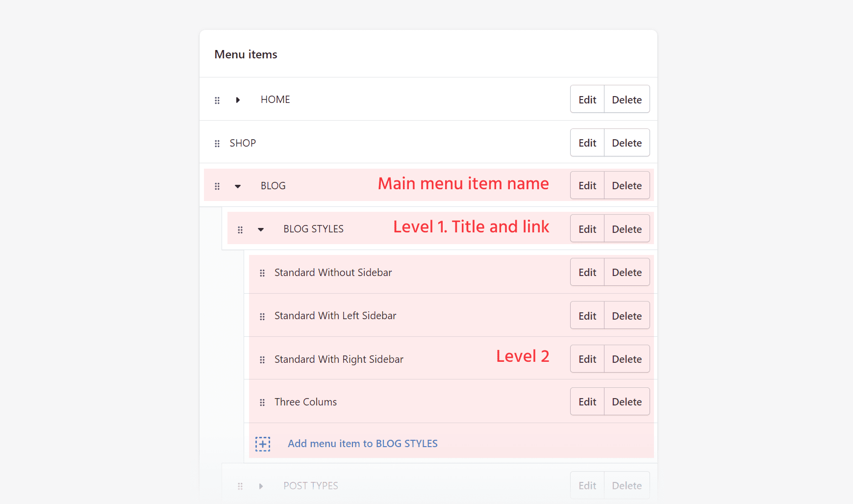Grab the drag handle for POST TYPES
The image size is (853, 504).
pyautogui.click(x=240, y=486)
